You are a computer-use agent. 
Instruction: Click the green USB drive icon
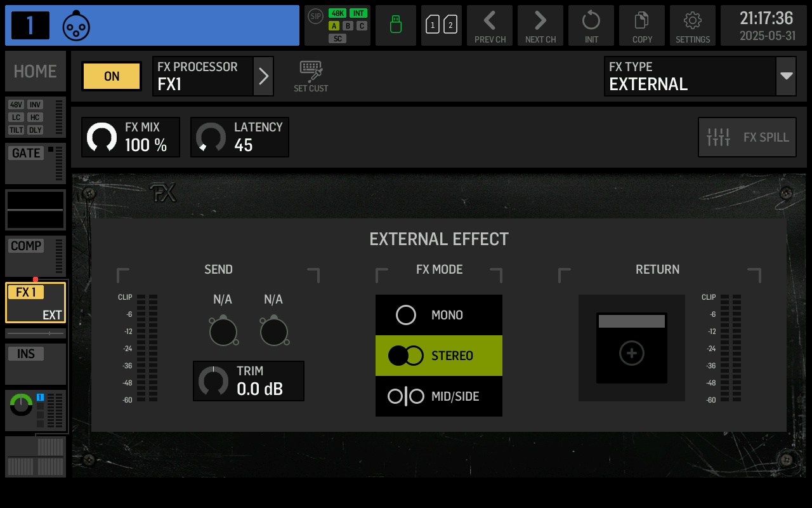(x=395, y=25)
